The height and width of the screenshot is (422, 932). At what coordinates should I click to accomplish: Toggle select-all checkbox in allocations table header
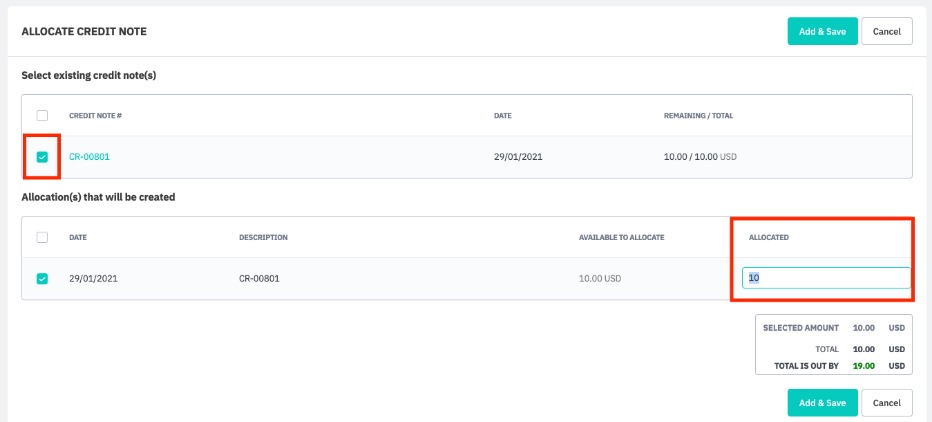pyautogui.click(x=42, y=238)
